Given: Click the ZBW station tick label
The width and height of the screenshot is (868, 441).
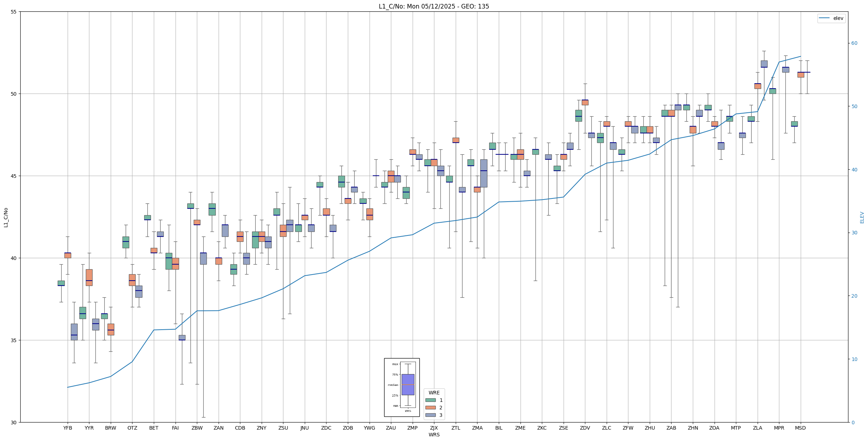Looking at the screenshot, I should pos(197,428).
